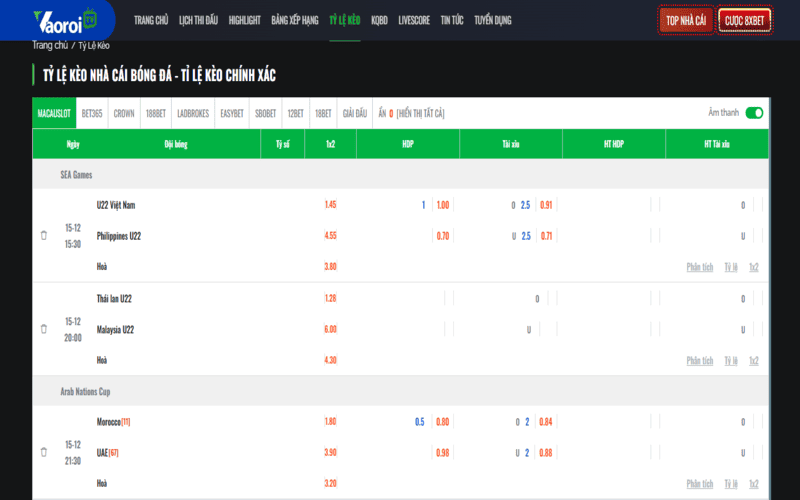Toggle the Âm thanh sound switch
Image resolution: width=800 pixels, height=500 pixels.
(x=754, y=113)
